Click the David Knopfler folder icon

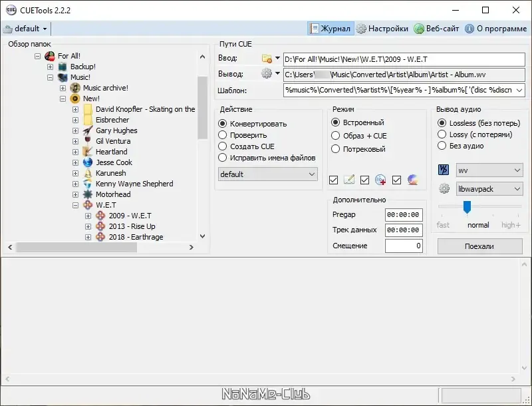[x=88, y=109]
